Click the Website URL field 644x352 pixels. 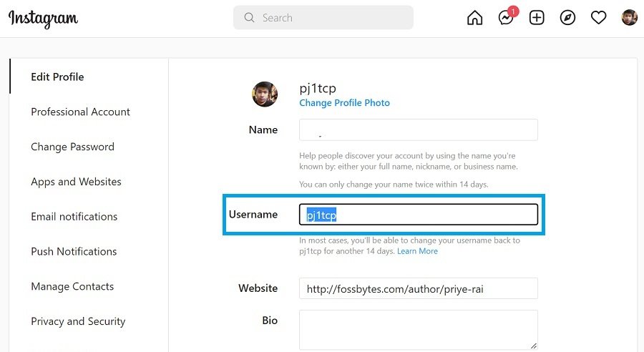(x=419, y=288)
